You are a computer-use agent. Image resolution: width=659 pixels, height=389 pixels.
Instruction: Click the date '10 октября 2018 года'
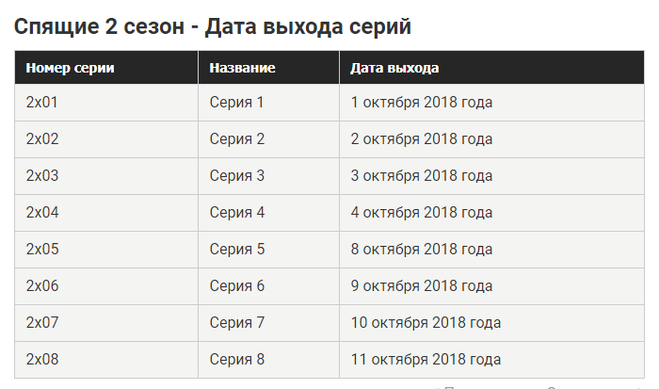coord(426,323)
